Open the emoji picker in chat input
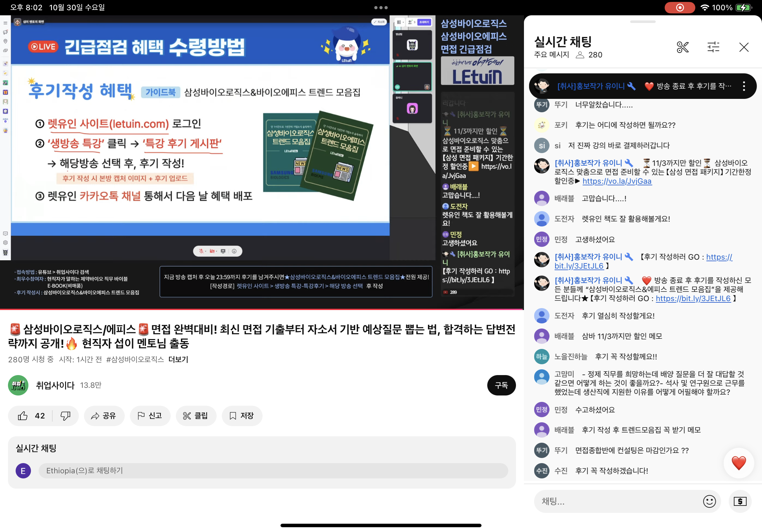This screenshot has height=532, width=762. pyautogui.click(x=709, y=501)
